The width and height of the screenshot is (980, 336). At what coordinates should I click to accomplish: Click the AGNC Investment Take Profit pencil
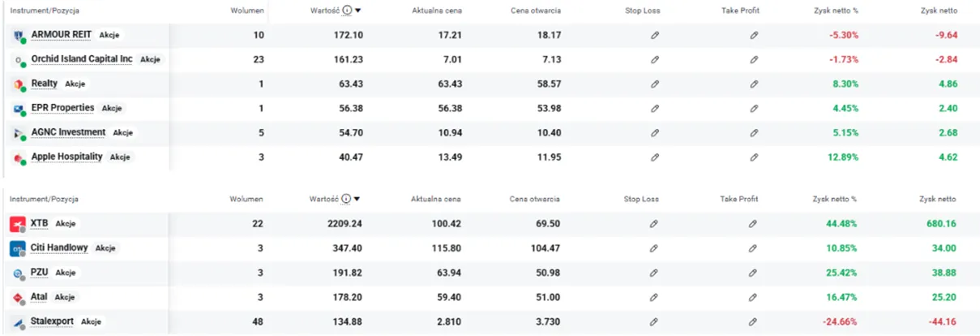[x=753, y=133]
